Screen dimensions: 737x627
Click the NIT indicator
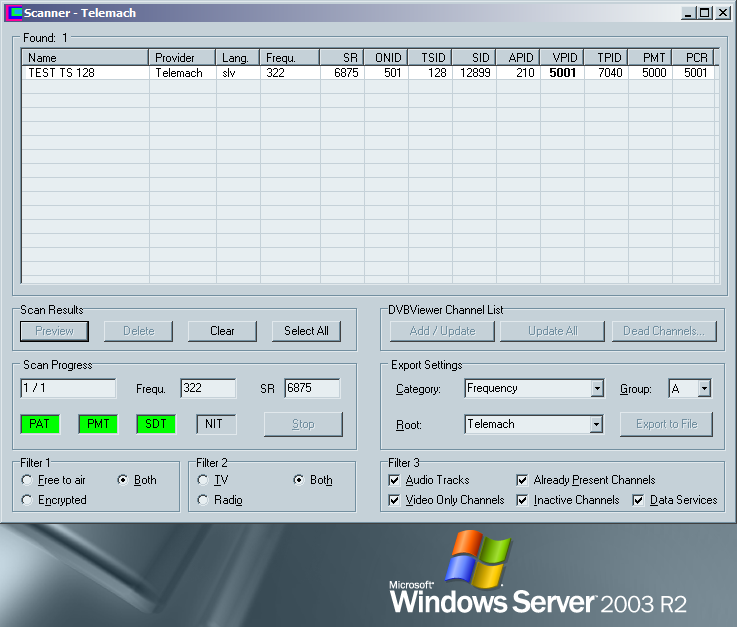click(216, 424)
